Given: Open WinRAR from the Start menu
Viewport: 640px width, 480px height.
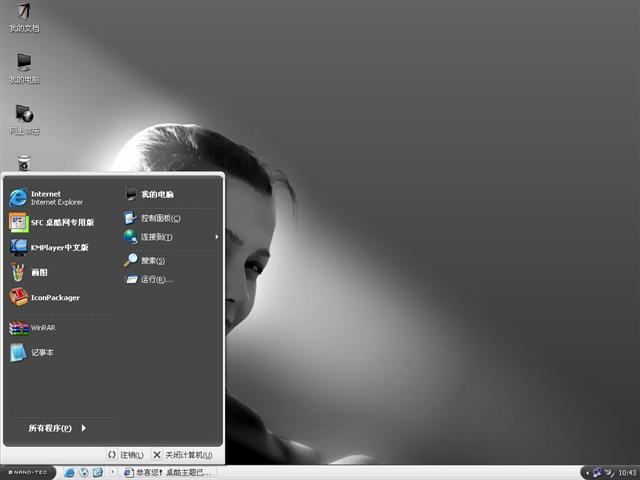Looking at the screenshot, I should coord(59,327).
